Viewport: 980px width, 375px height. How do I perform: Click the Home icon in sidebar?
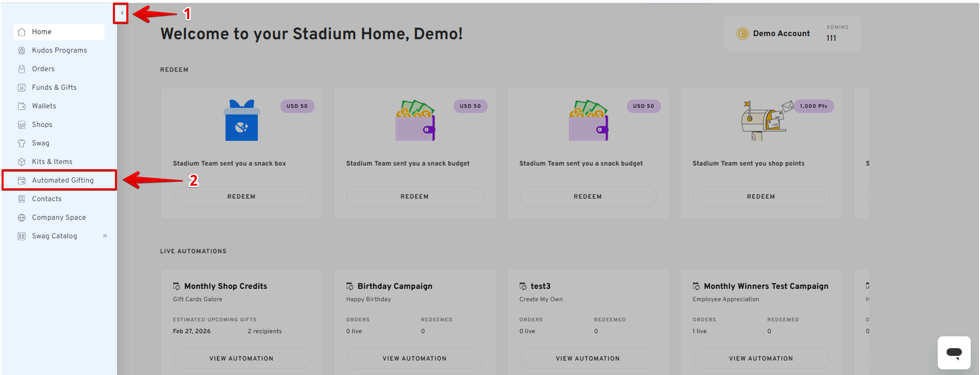22,32
